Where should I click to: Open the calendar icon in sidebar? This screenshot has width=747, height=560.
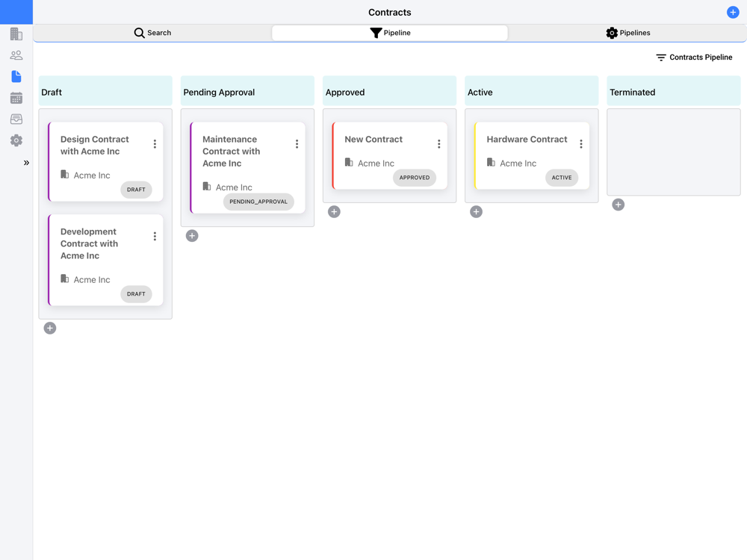[x=16, y=98]
